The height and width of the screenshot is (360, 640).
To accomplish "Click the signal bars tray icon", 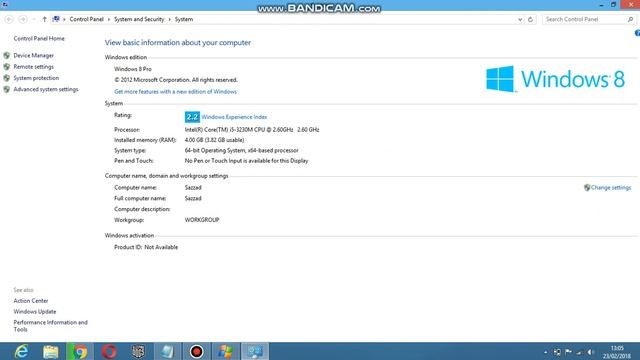I will (x=579, y=353).
